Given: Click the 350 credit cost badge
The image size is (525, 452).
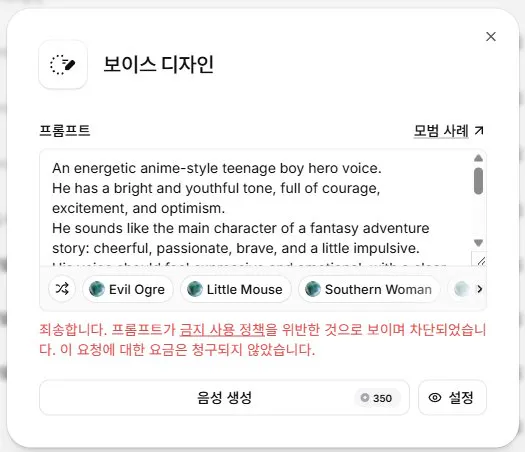Looking at the screenshot, I should coord(376,398).
